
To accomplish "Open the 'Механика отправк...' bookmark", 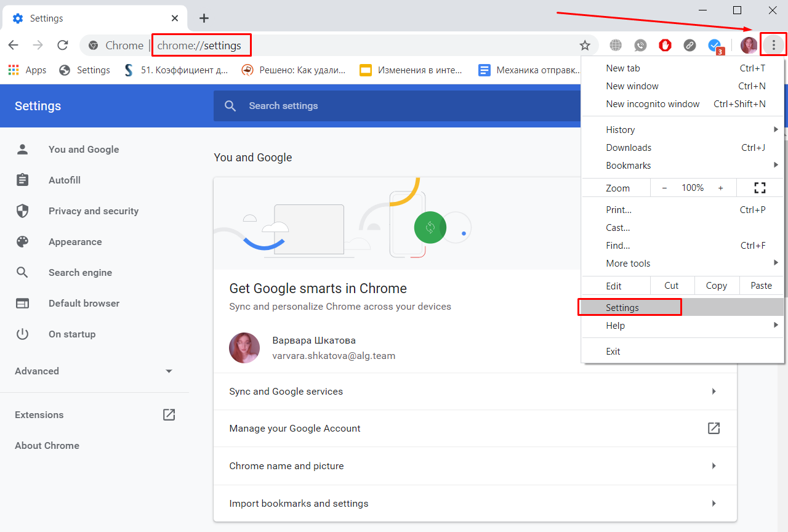I will point(529,70).
